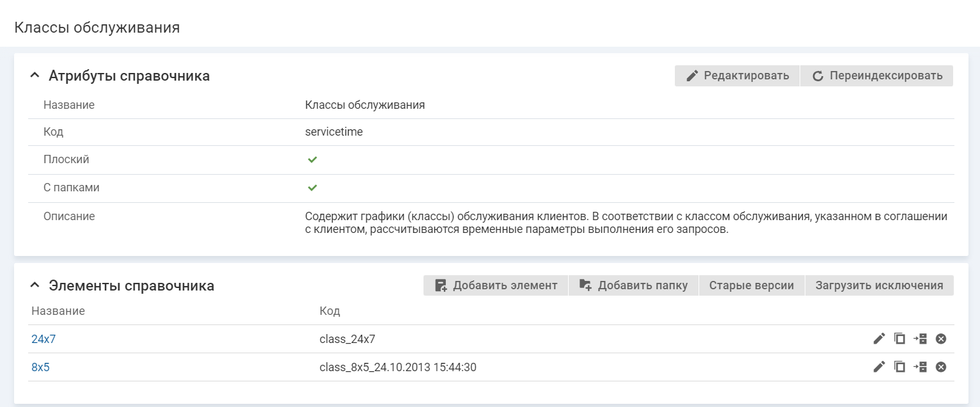980x407 pixels.
Task: Click the move-to-archive icon in the 8x5 row
Action: point(920,367)
